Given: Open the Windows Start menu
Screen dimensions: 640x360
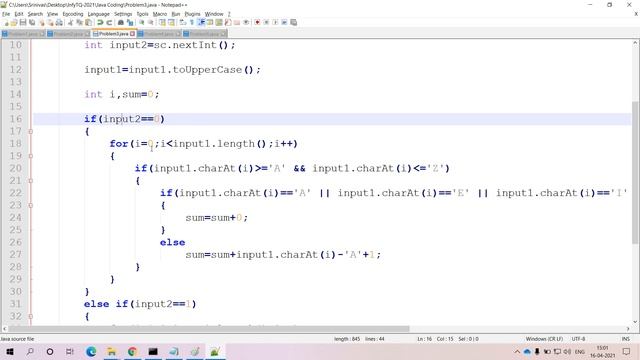Looking at the screenshot, I should (x=10, y=351).
